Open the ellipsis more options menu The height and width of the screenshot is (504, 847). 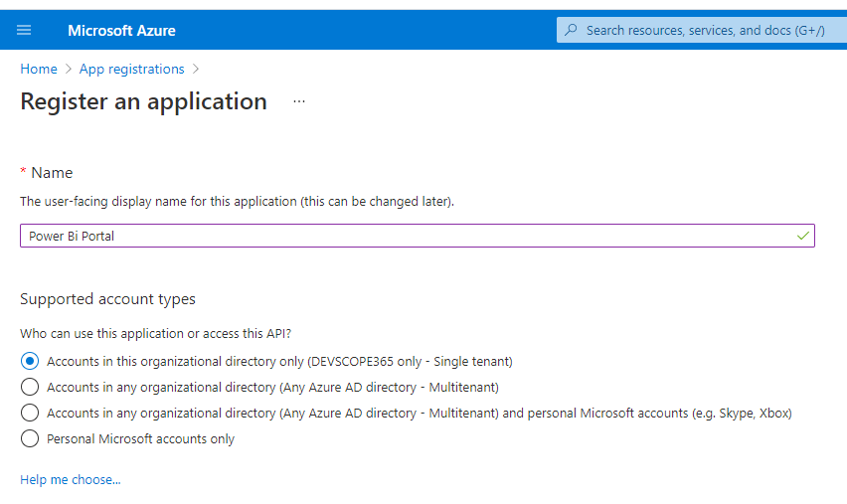[x=299, y=101]
